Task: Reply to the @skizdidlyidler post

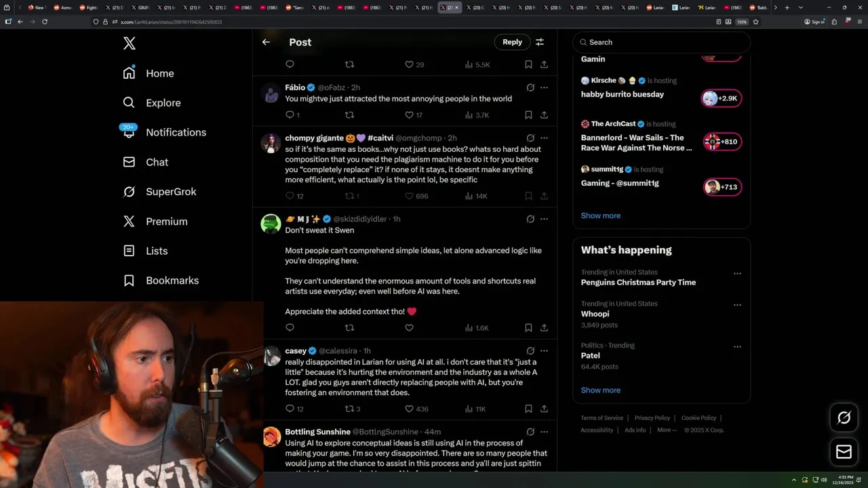Action: (x=290, y=327)
